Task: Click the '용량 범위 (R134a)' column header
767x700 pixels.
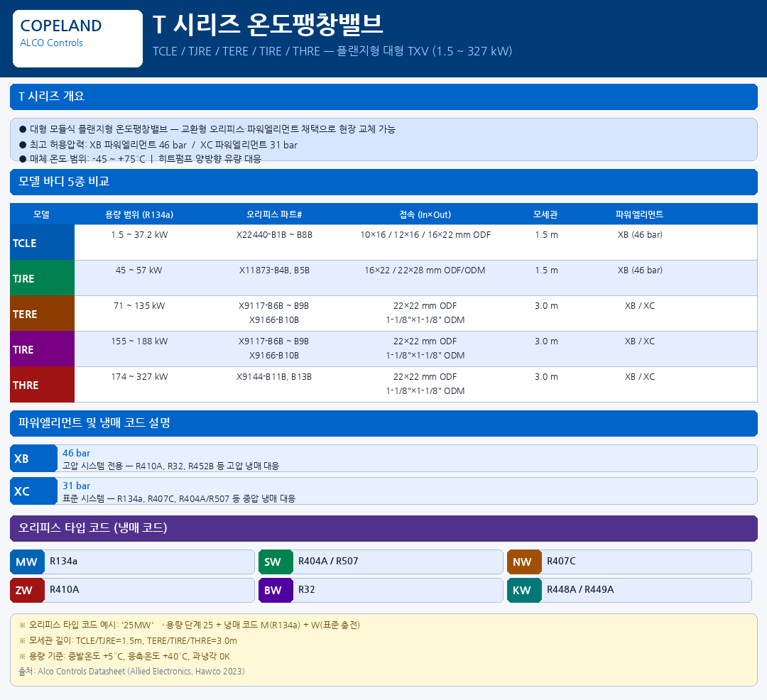Action: click(x=139, y=214)
